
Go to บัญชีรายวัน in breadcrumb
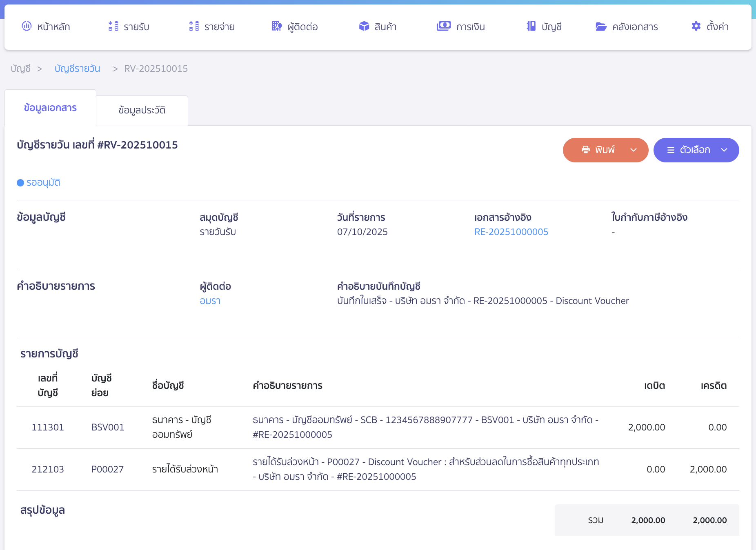point(77,69)
